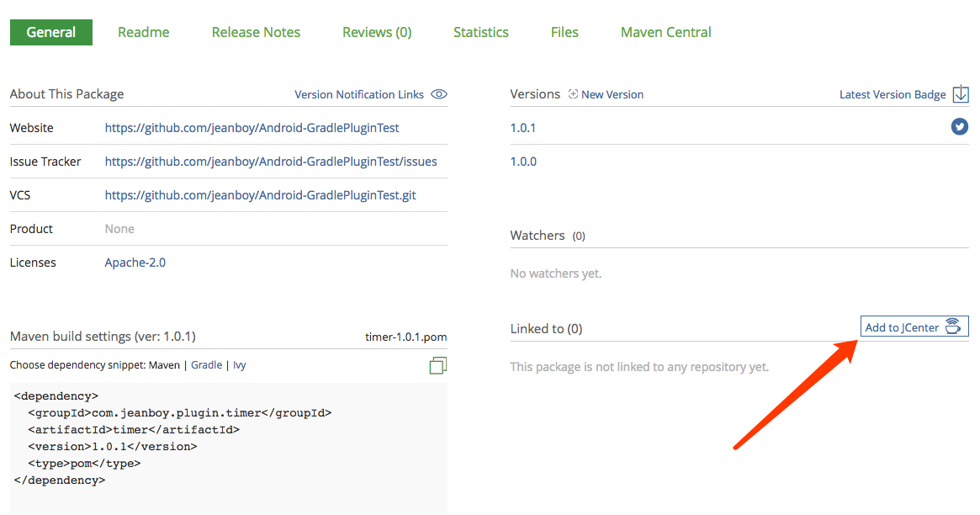980x515 pixels.
Task: Click the 'No watchers yet.' text
Action: coord(556,273)
